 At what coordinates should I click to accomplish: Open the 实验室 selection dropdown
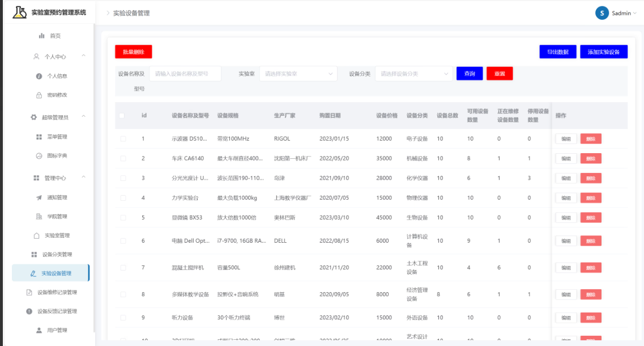coord(298,74)
